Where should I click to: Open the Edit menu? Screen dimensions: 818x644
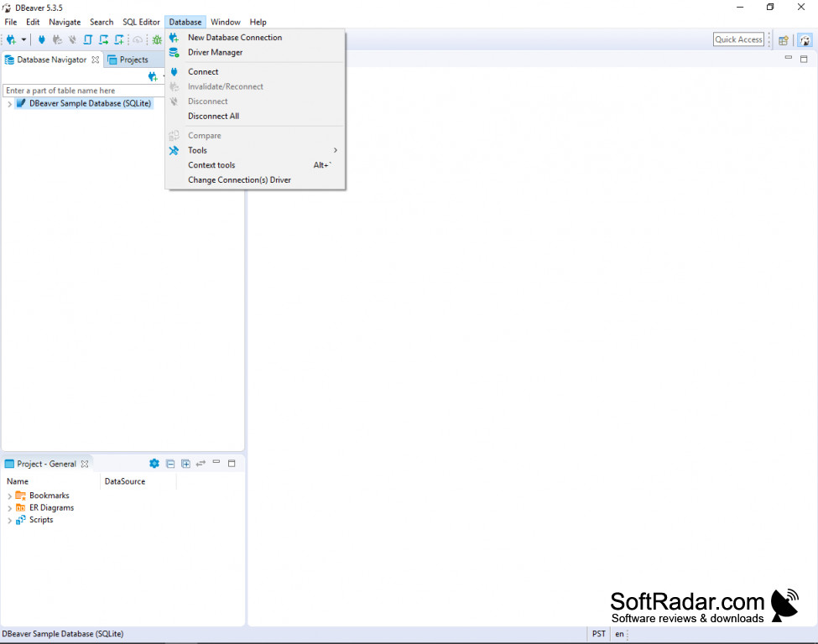pos(33,22)
